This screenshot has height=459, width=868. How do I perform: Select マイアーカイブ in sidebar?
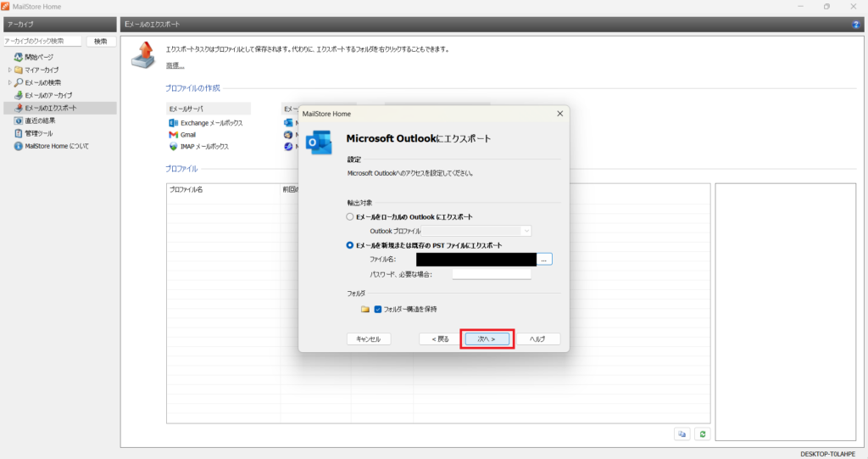pos(42,70)
